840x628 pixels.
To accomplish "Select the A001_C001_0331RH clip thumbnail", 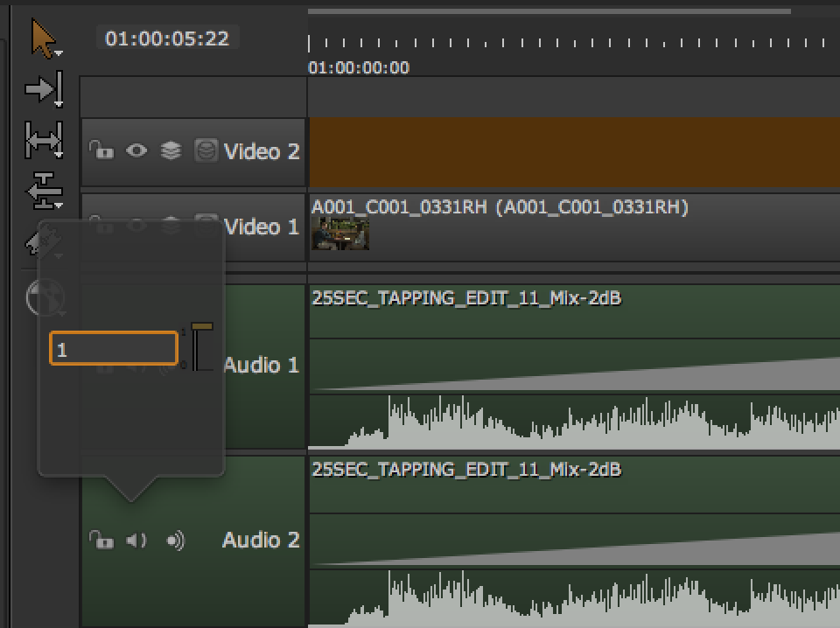I will point(340,234).
